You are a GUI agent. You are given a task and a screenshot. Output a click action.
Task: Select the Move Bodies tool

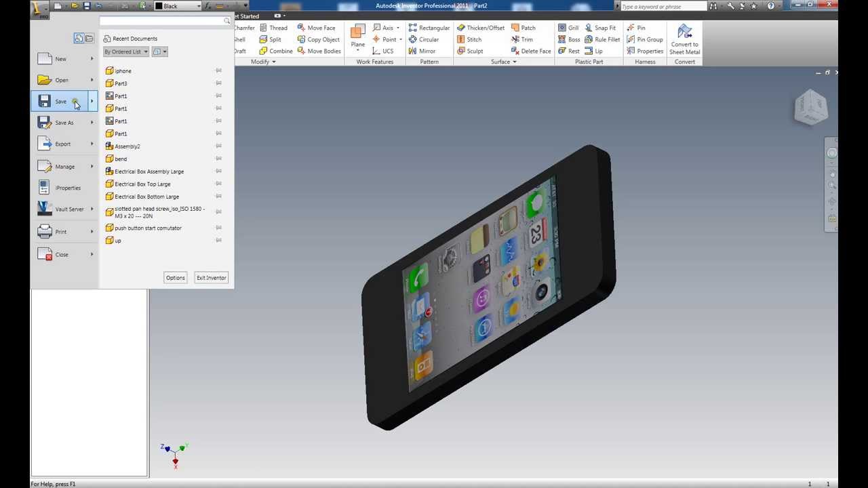pos(319,51)
